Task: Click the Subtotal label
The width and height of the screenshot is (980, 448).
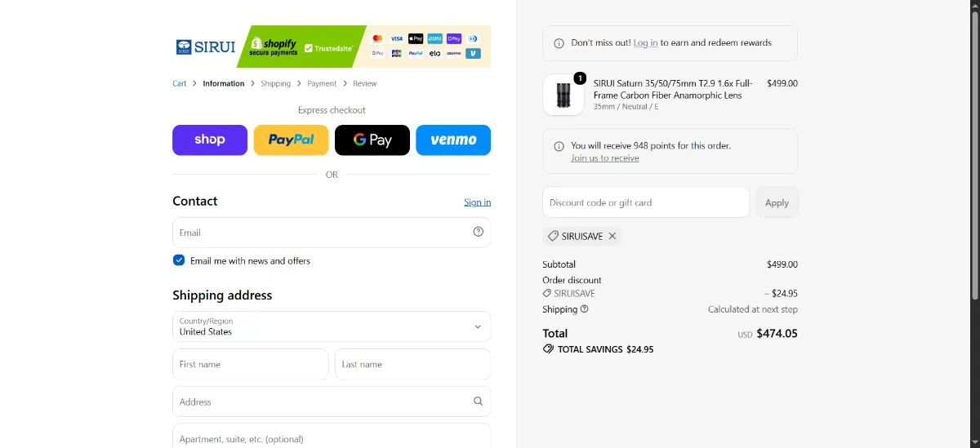Action: point(559,264)
